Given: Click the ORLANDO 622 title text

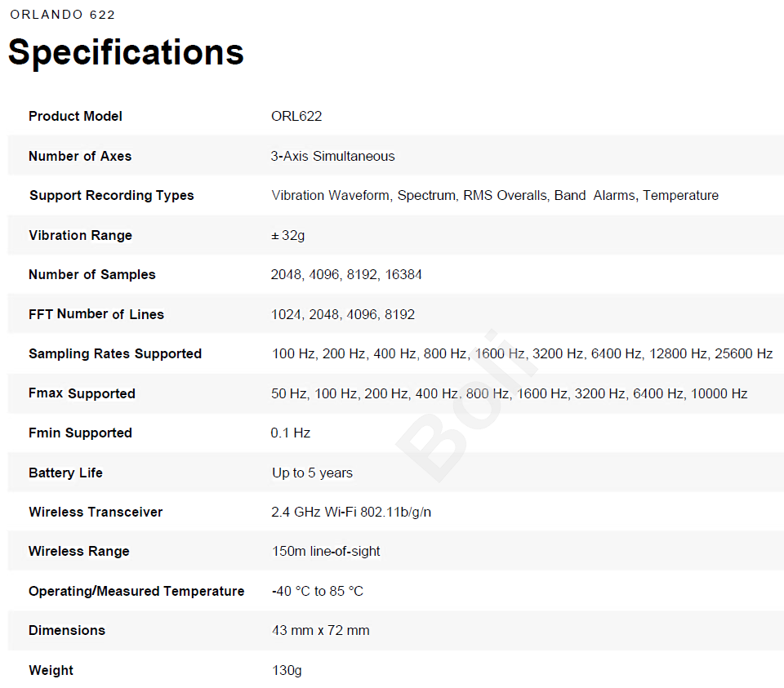Looking at the screenshot, I should tap(63, 15).
